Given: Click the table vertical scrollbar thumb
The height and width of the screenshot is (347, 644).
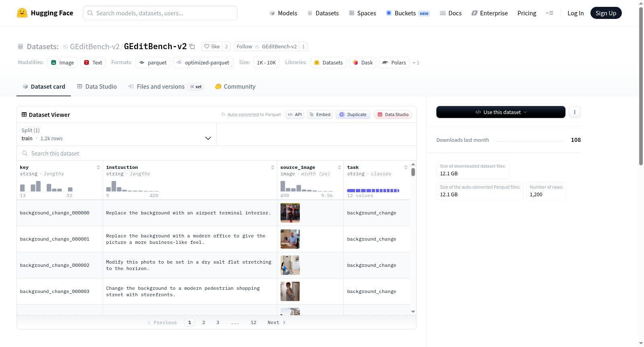Looking at the screenshot, I should tap(413, 172).
